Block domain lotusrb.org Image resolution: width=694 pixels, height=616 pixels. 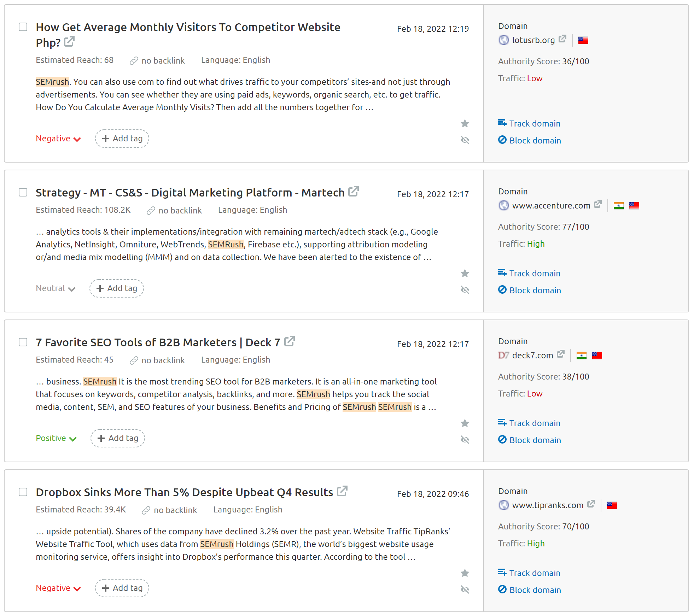point(530,140)
